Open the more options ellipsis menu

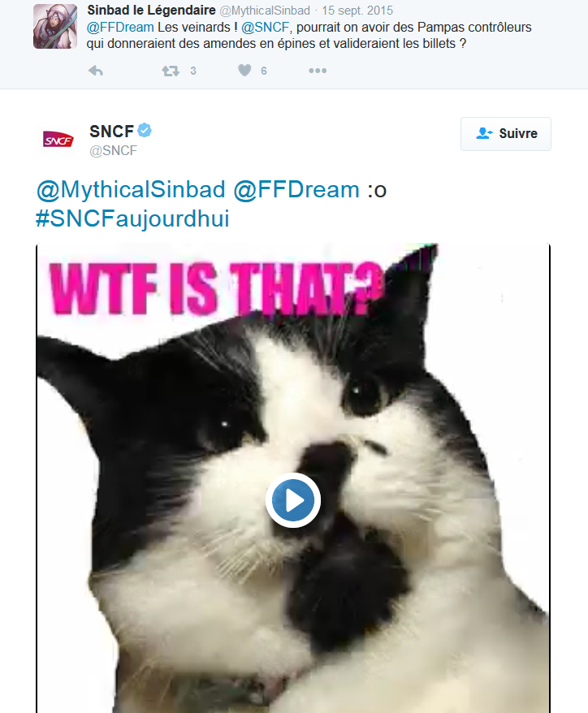click(318, 71)
